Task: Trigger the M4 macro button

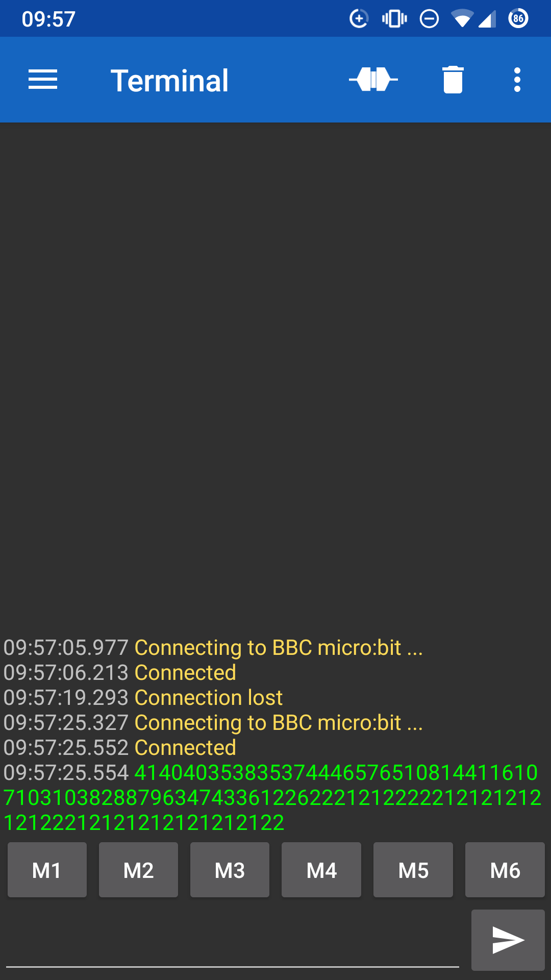Action: (321, 870)
